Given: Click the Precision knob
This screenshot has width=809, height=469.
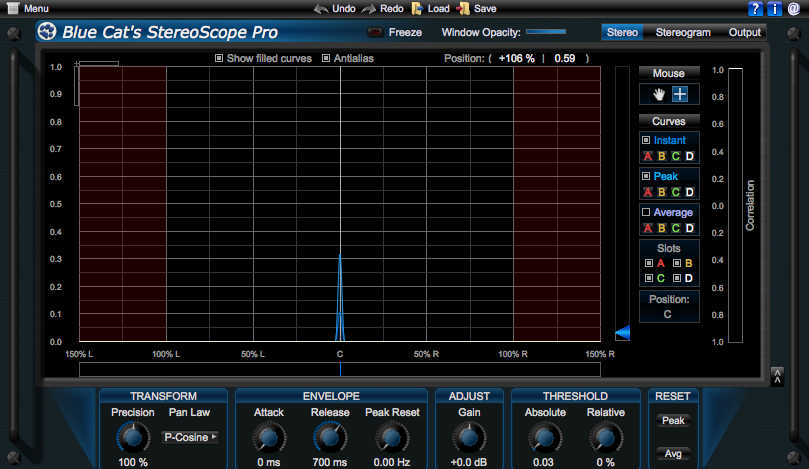Looking at the screenshot, I should pyautogui.click(x=133, y=438).
